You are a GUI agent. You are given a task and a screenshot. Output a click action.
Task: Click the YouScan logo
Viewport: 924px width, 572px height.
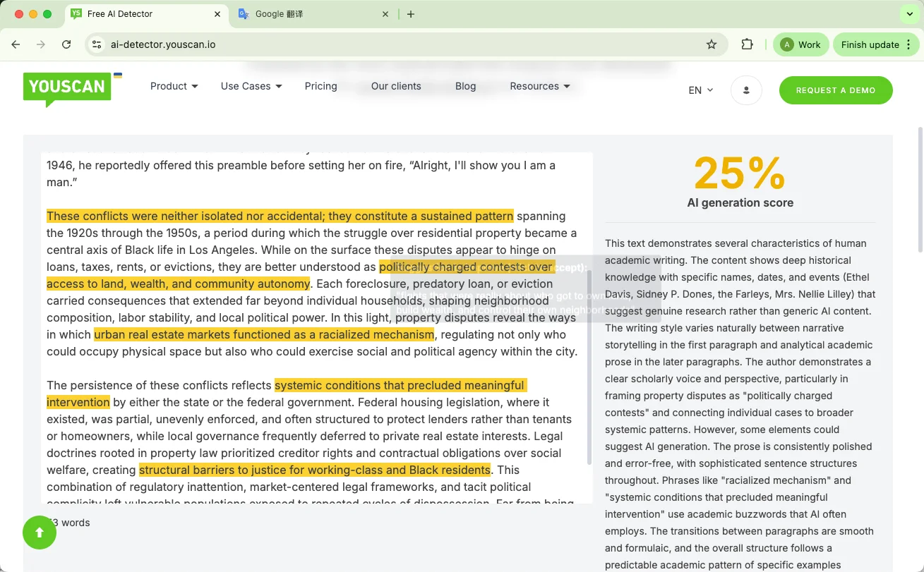pos(66,86)
